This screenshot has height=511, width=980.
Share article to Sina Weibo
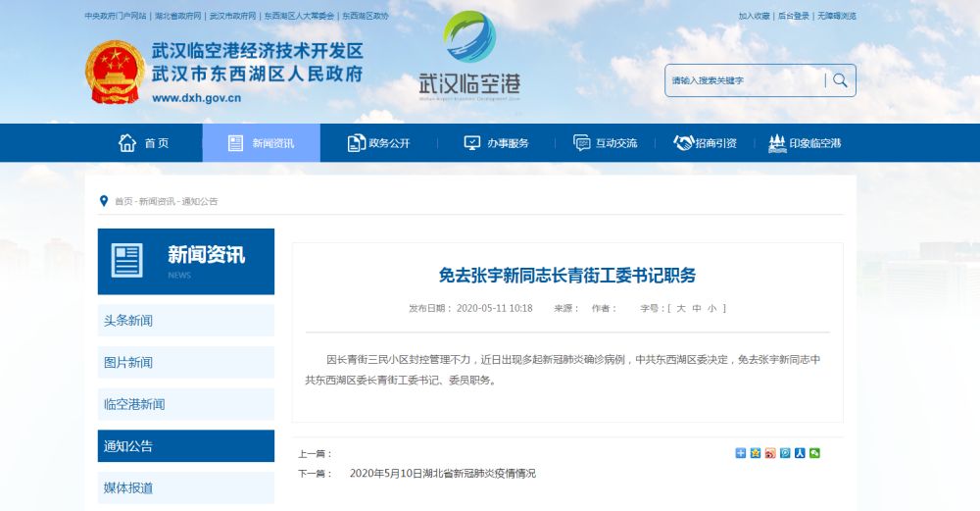tap(770, 453)
